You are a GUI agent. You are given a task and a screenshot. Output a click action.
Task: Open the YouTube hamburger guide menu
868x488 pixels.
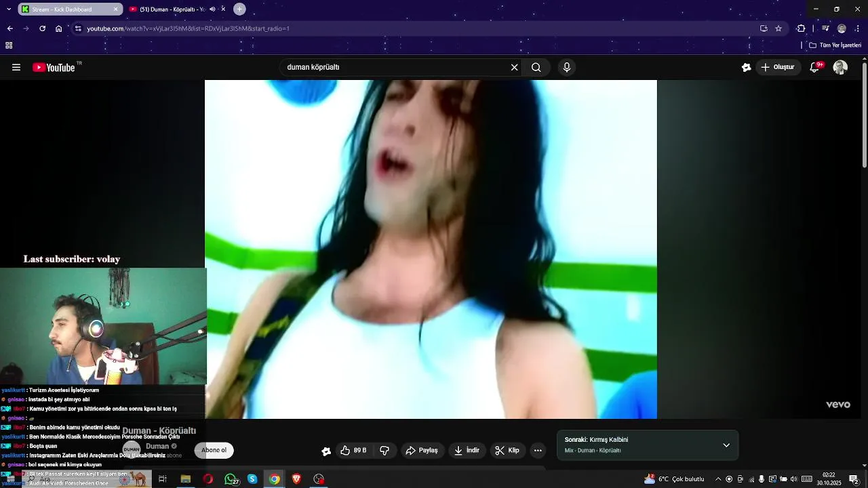(16, 67)
